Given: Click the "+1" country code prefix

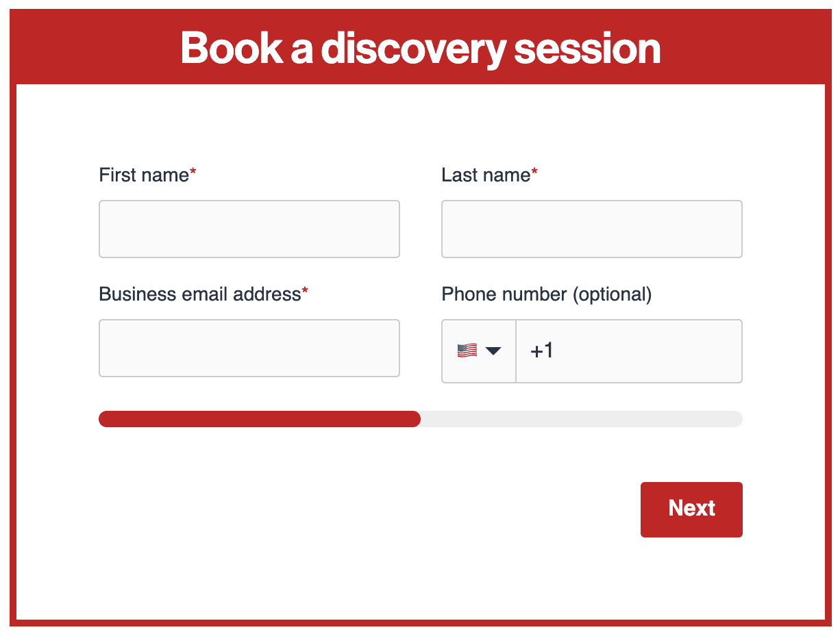Looking at the screenshot, I should (x=541, y=351).
